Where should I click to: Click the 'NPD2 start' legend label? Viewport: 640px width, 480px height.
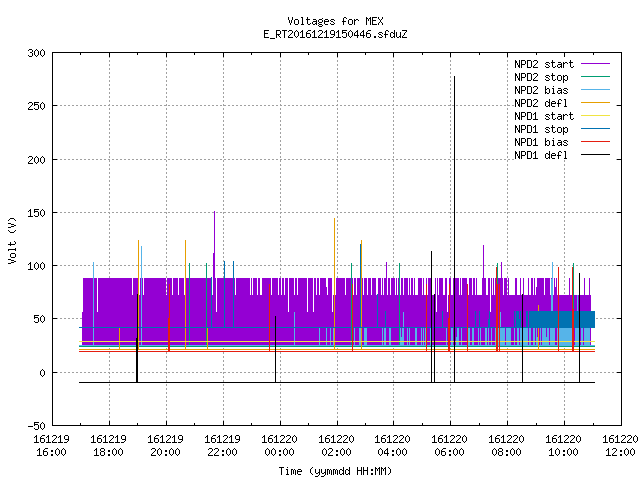point(544,64)
